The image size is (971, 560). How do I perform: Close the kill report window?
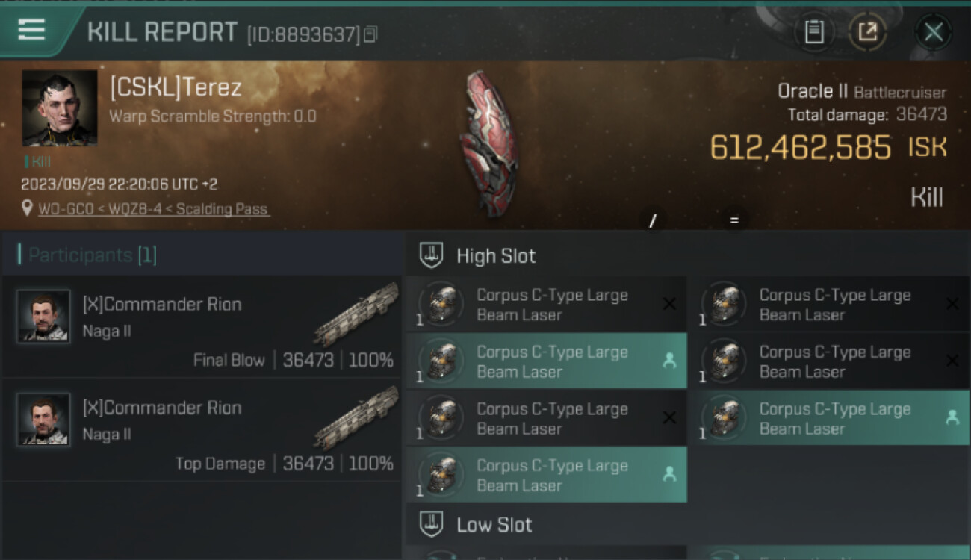tap(933, 32)
